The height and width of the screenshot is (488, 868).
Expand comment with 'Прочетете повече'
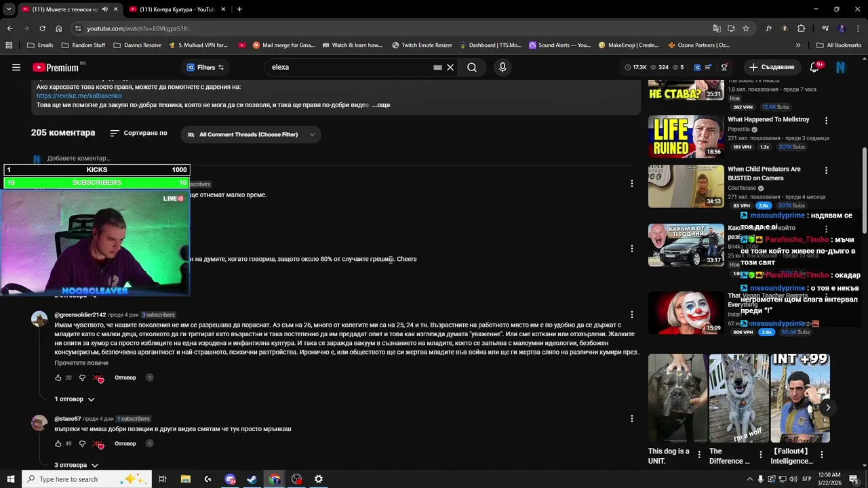click(x=81, y=363)
